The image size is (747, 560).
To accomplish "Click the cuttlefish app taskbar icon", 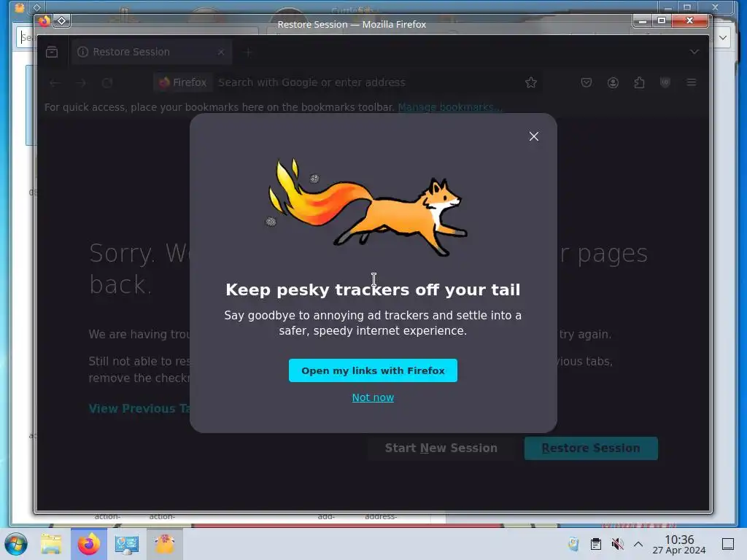I will pyautogui.click(x=164, y=544).
